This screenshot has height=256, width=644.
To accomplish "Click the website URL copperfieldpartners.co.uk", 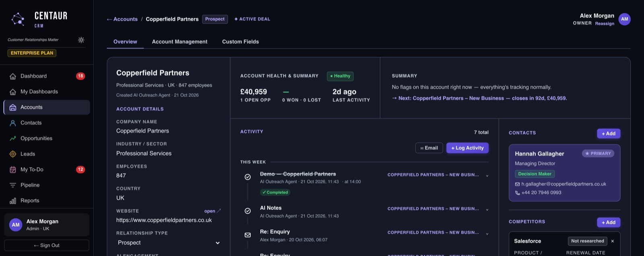I will (x=164, y=220).
